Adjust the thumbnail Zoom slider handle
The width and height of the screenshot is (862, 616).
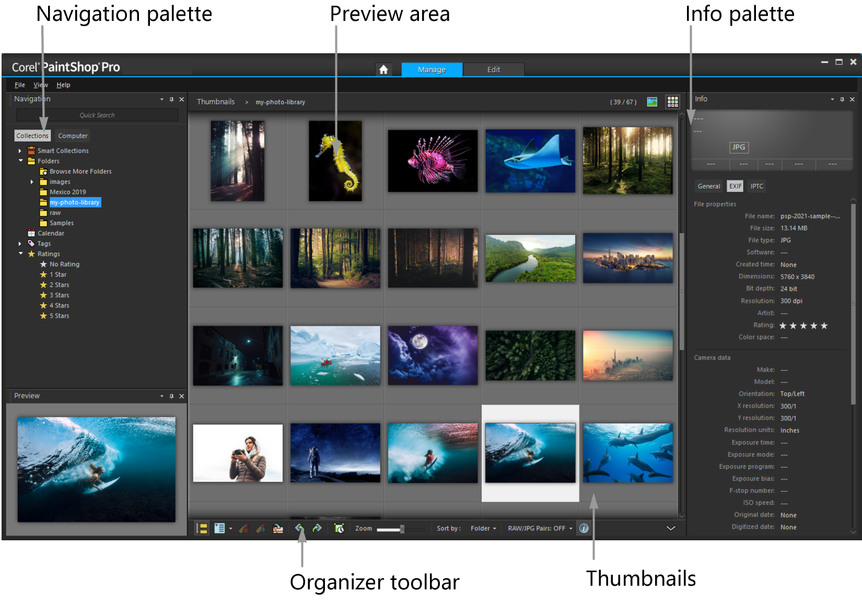tap(402, 529)
